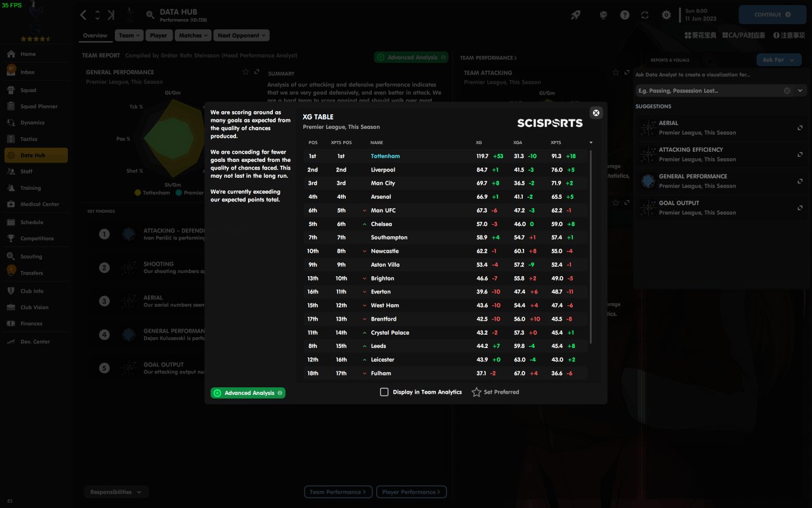Clear the visualization search field

pyautogui.click(x=787, y=91)
